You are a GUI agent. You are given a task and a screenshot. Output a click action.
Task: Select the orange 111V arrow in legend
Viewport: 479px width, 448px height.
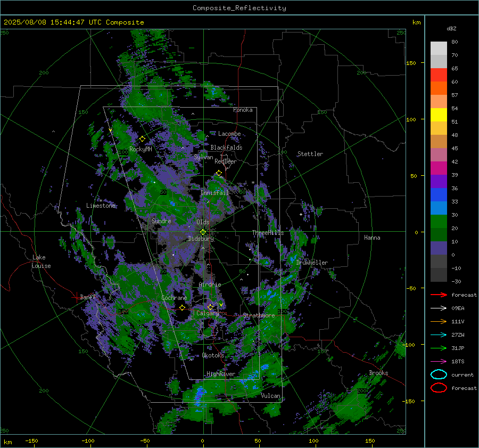point(439,321)
